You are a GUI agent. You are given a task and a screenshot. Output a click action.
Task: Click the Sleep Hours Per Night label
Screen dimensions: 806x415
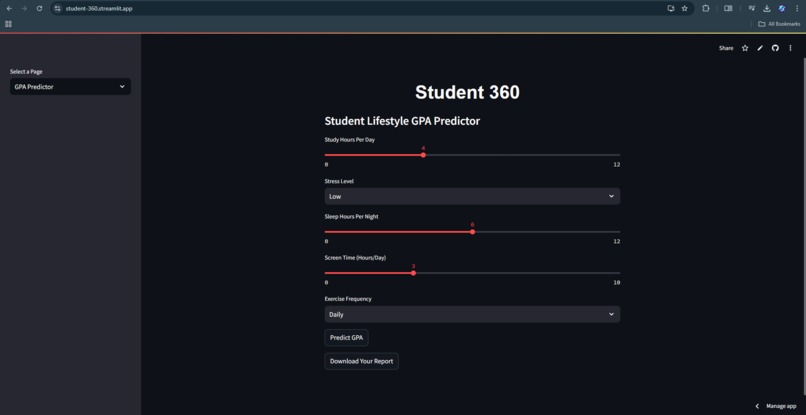(x=351, y=216)
